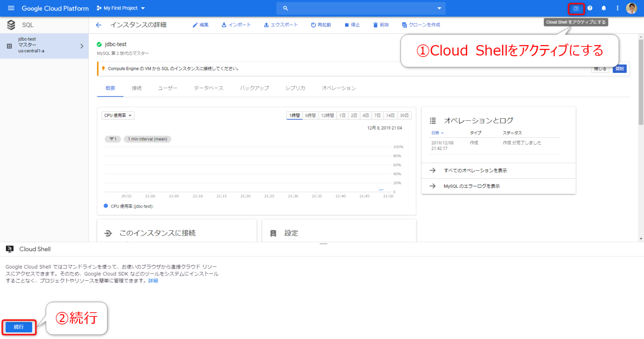Image resolution: width=644 pixels, height=339 pixels.
Task: Click the SQL product stack icon
Action: click(11, 25)
